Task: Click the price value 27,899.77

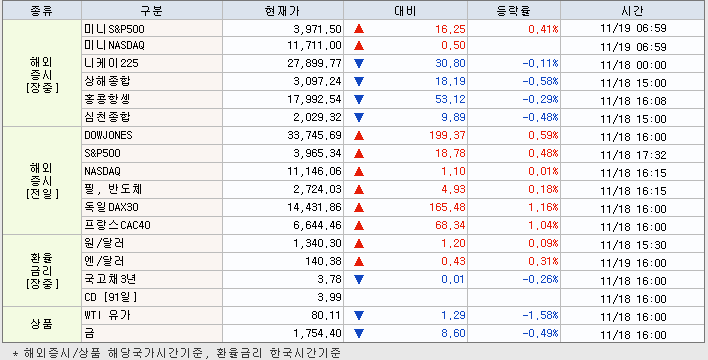Action: click(314, 63)
